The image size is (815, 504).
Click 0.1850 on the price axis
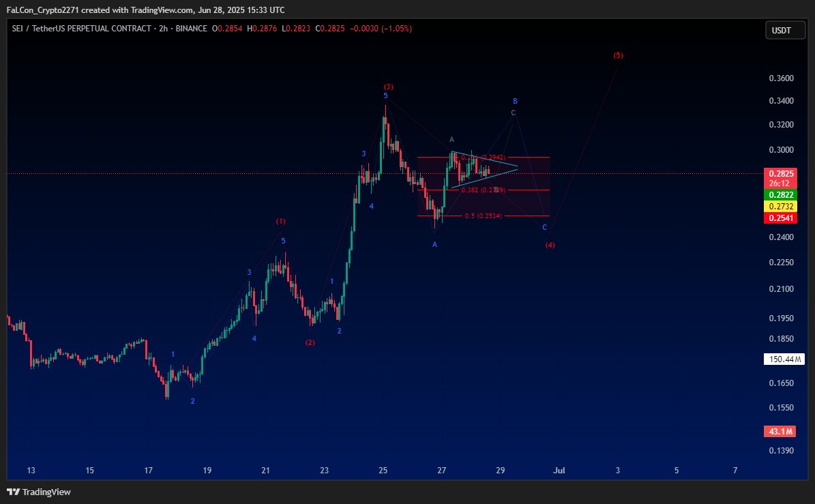pos(781,339)
